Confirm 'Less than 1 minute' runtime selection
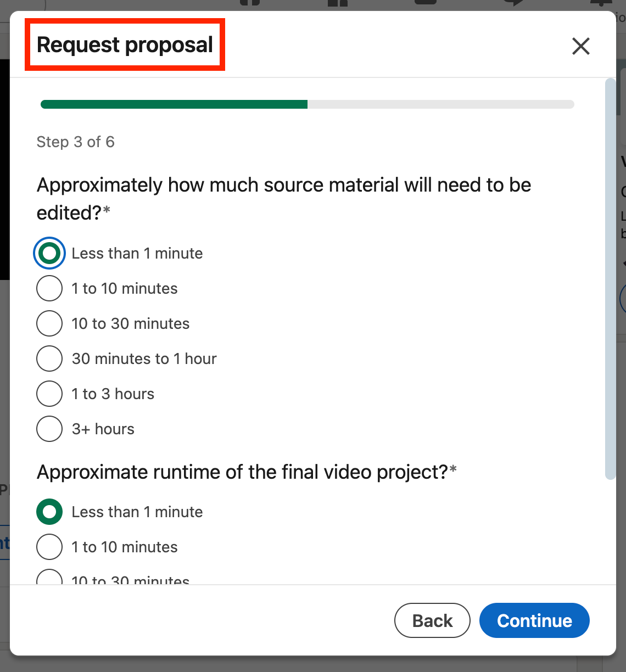Viewport: 626px width, 672px height. [49, 512]
